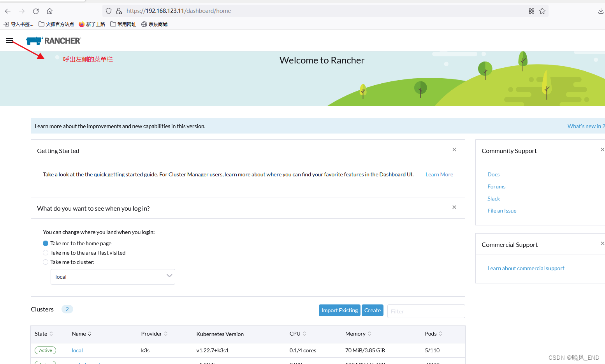The image size is (605, 364).
Task: Open the local cluster link
Action: [x=77, y=350]
